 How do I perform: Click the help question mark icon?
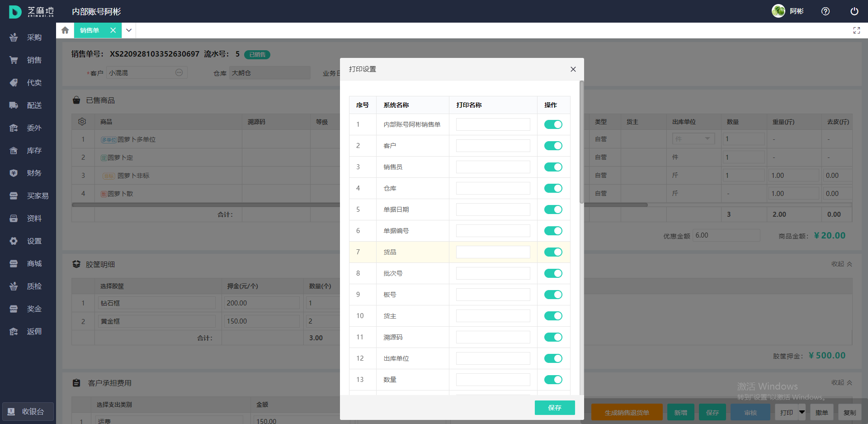826,11
